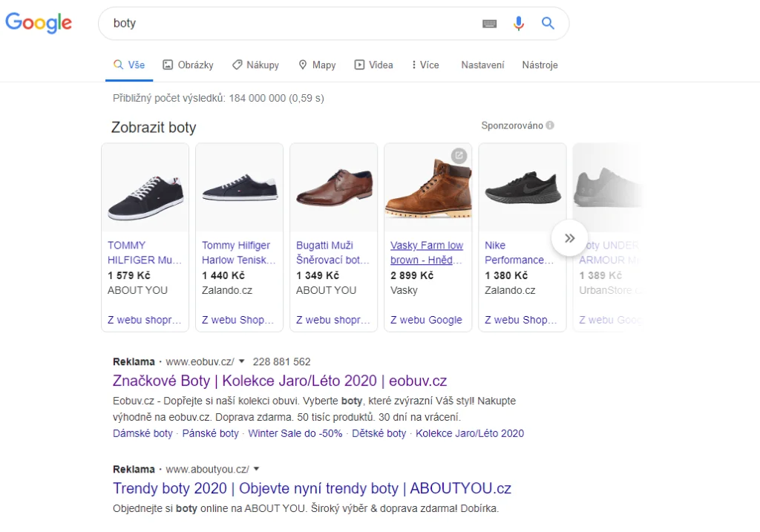
Task: Open the TOMMY HILFIGER sneaker image
Action: 145,188
